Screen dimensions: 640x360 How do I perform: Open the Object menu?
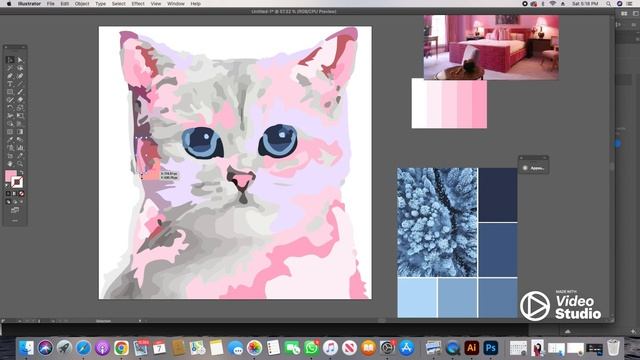pyautogui.click(x=82, y=4)
